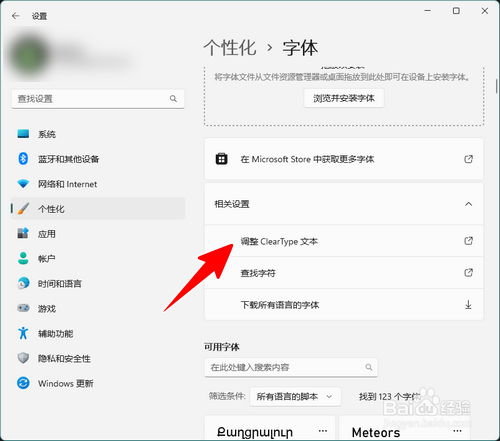Click the blurred user profile picture

[29, 55]
